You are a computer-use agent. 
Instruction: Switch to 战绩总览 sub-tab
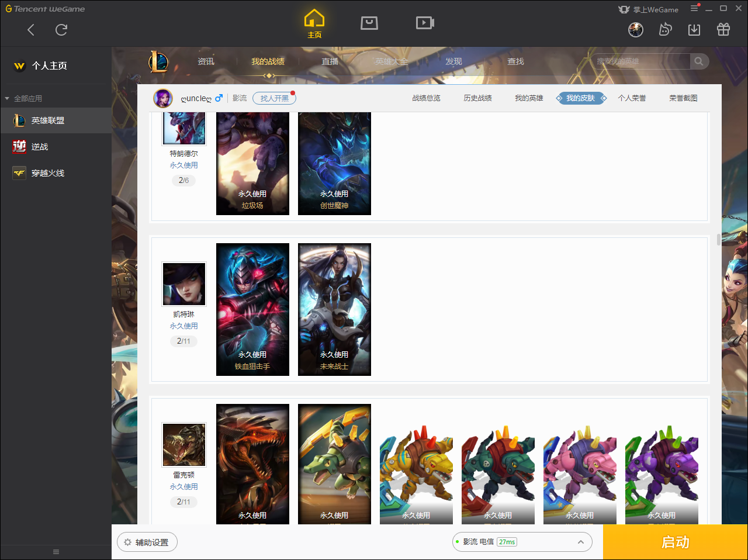[x=426, y=98]
